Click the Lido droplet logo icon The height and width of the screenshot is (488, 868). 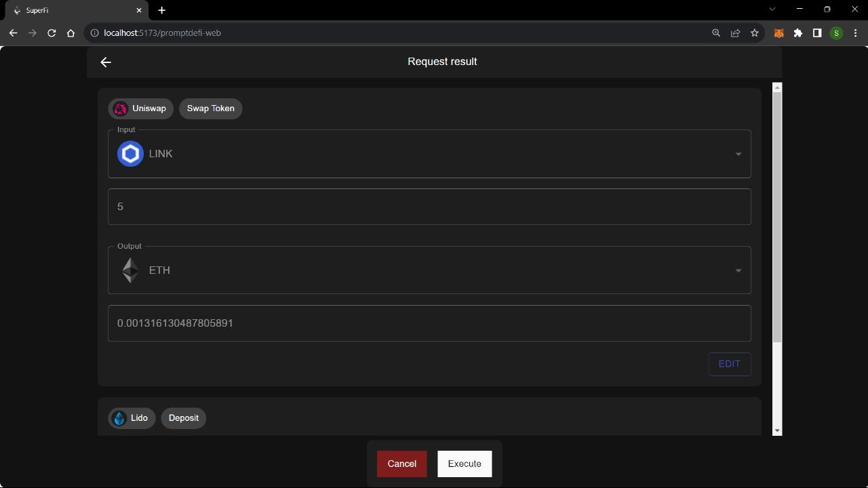(119, 418)
